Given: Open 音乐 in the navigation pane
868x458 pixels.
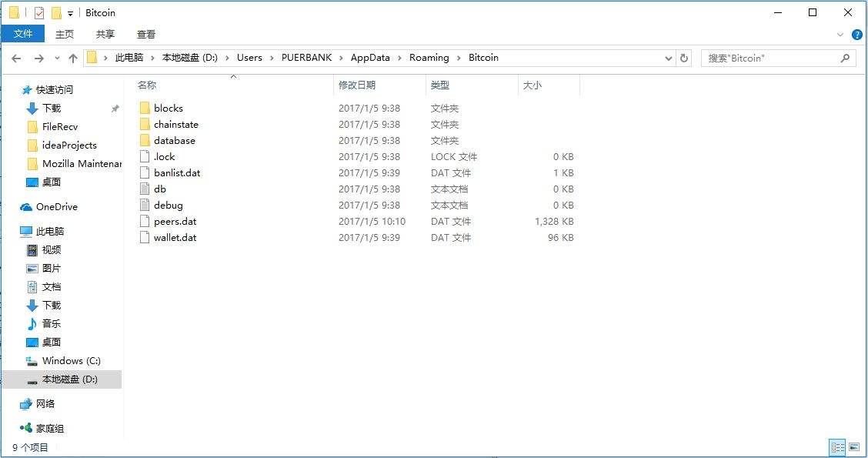Looking at the screenshot, I should (52, 323).
